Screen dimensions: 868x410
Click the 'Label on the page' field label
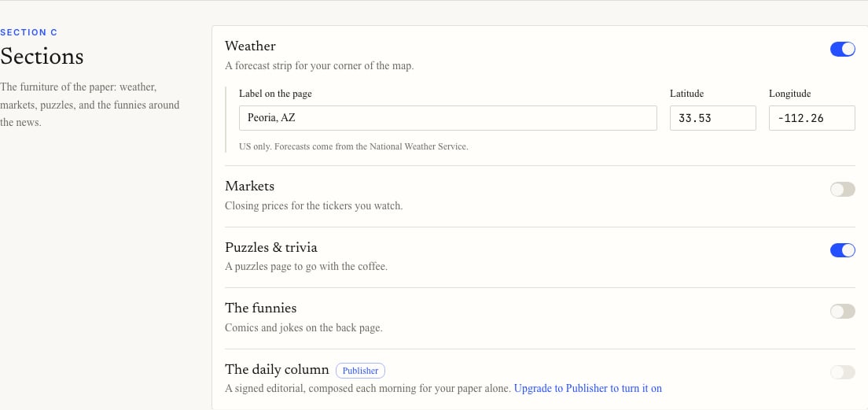click(x=276, y=94)
